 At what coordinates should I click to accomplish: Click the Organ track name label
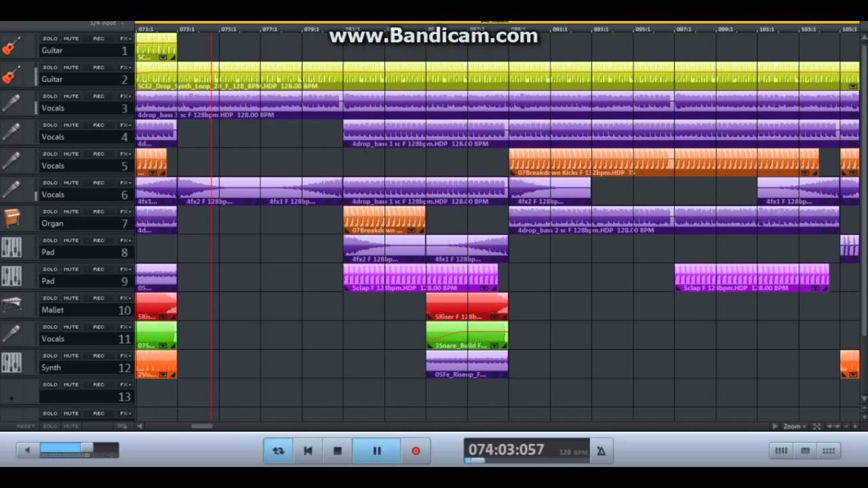pos(52,223)
